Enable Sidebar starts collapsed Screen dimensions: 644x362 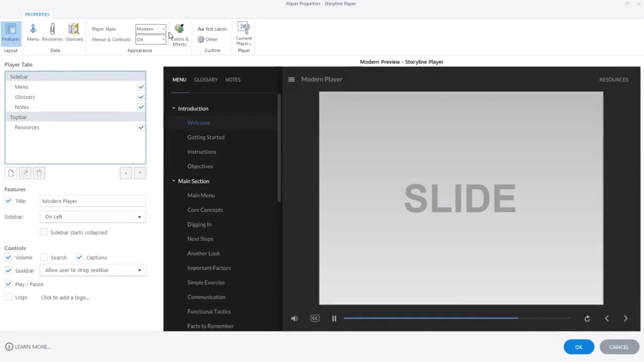[x=43, y=232]
